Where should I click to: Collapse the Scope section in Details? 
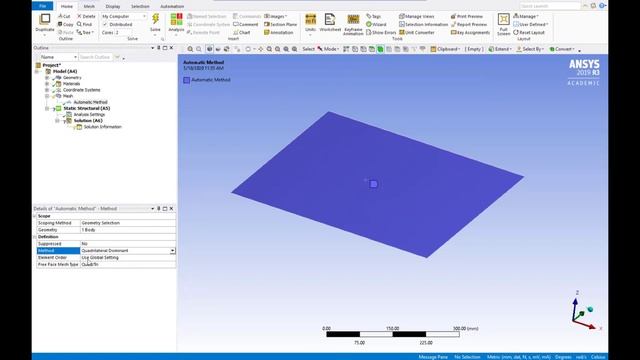click(x=35, y=216)
